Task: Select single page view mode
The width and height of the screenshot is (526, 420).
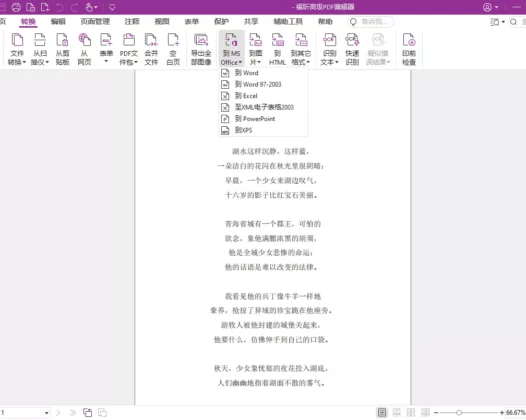Action: tap(382, 413)
